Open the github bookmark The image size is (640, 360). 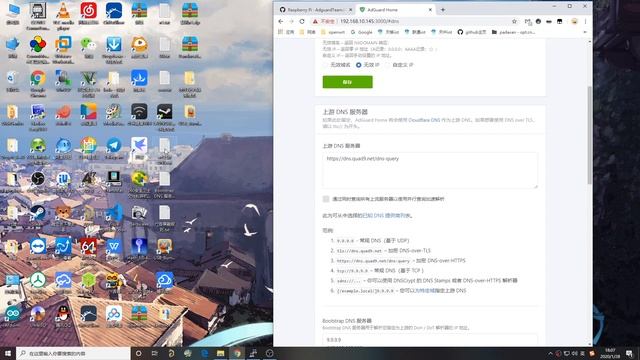point(472,32)
